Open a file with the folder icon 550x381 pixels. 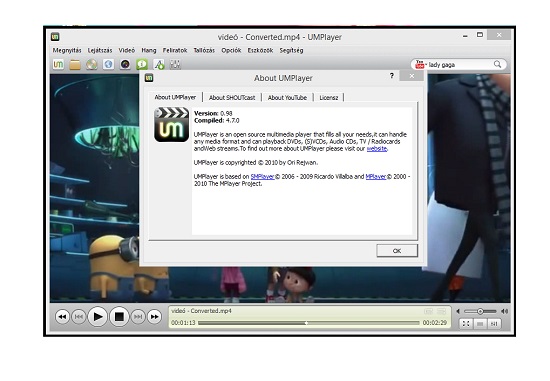pyautogui.click(x=75, y=65)
